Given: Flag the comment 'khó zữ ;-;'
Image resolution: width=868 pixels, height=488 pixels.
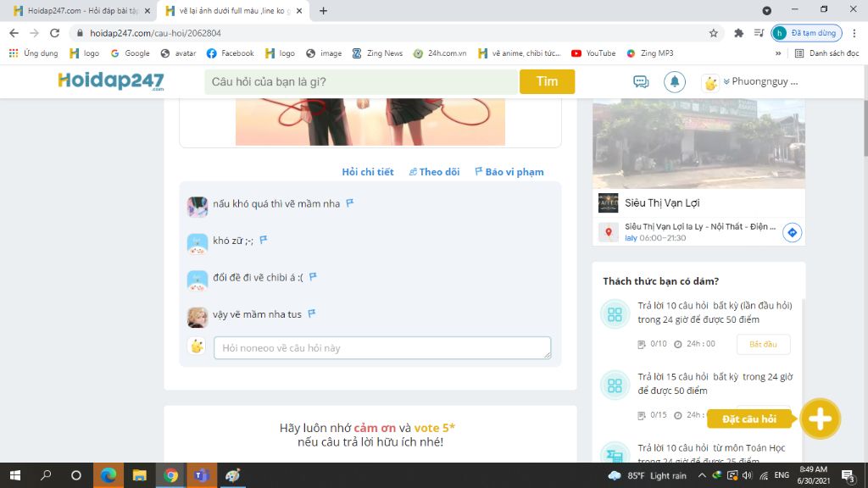Looking at the screenshot, I should (x=264, y=240).
